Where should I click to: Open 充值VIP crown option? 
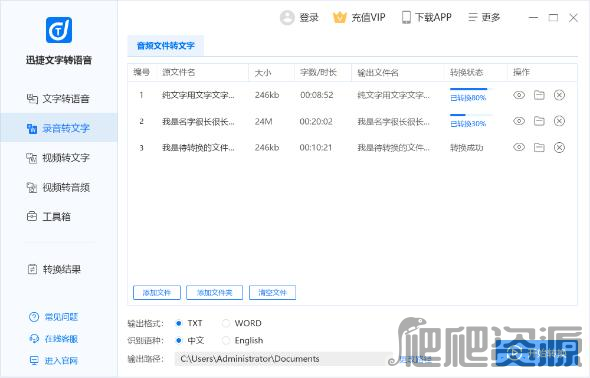(359, 18)
